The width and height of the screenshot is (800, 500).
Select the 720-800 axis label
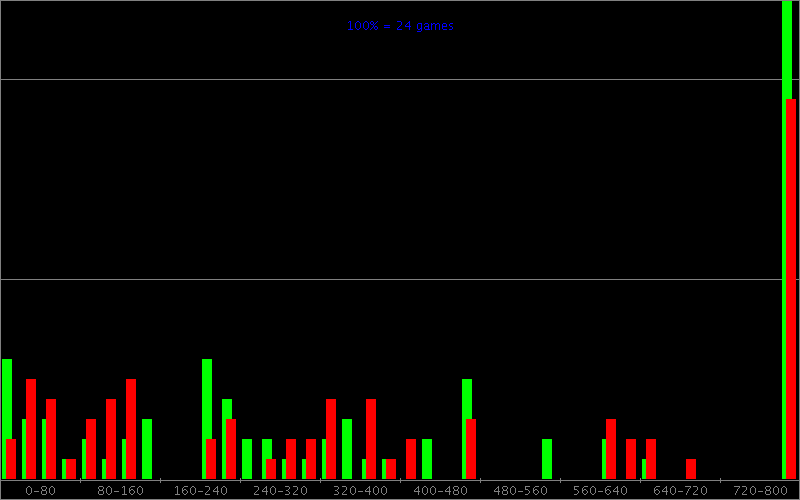760,491
